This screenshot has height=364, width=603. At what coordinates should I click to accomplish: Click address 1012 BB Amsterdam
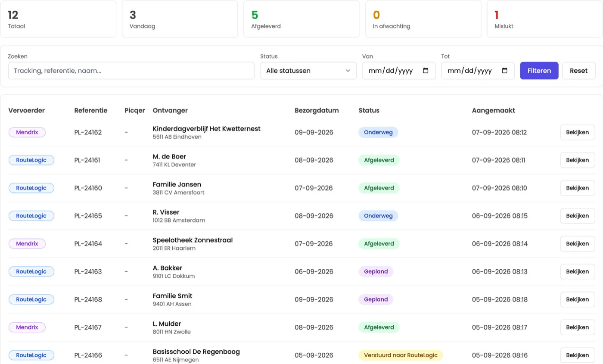coord(179,220)
